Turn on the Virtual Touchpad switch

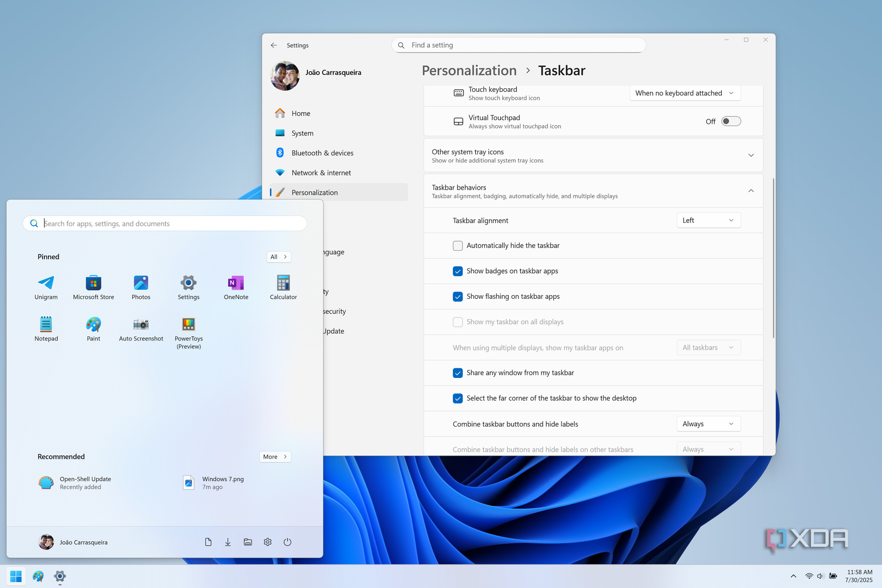tap(731, 121)
